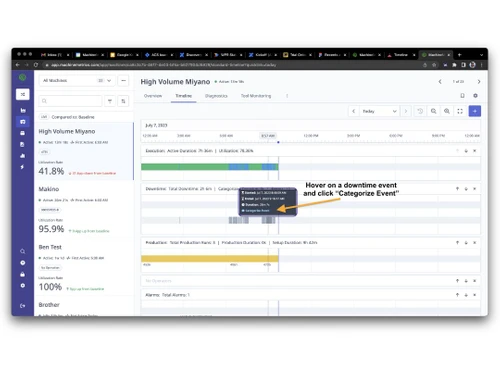This screenshot has width=500, height=375.
Task: Open the Today date range dropdown
Action: click(x=379, y=111)
